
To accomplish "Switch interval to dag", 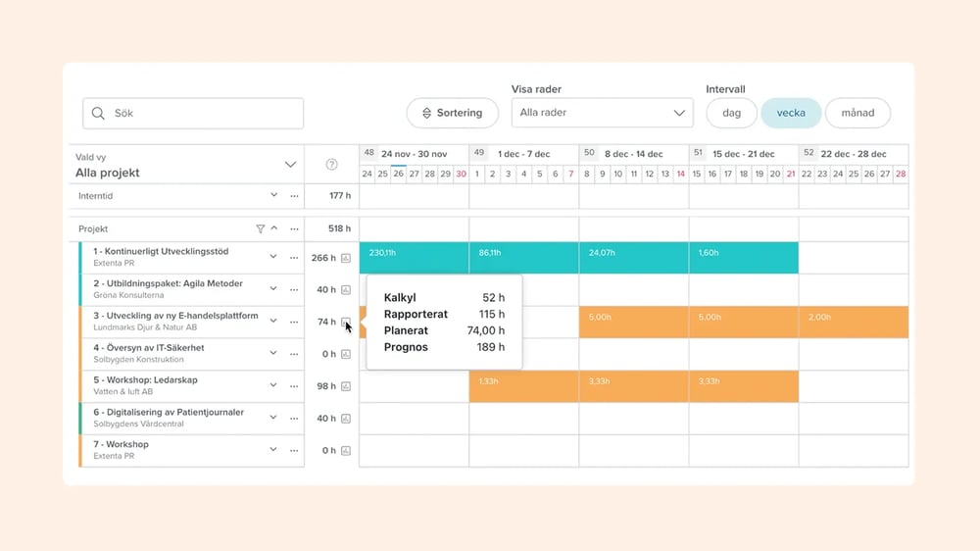I will (x=731, y=113).
